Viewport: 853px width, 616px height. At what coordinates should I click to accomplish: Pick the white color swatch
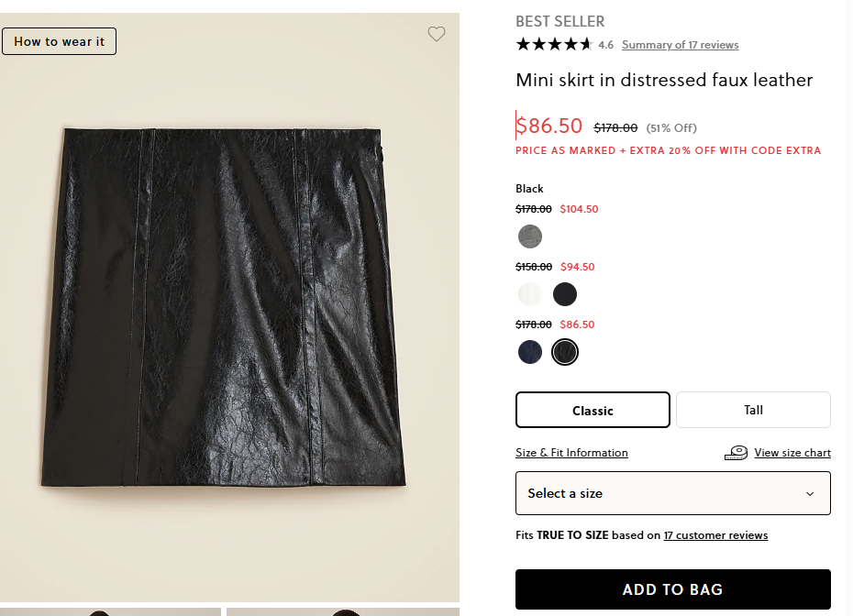click(530, 294)
